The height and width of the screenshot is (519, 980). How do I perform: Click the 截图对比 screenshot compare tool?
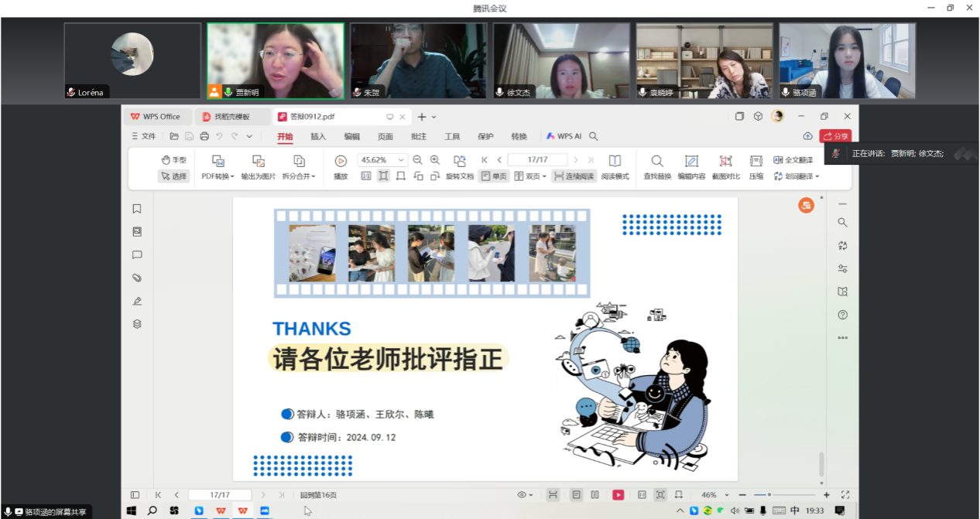coord(725,166)
